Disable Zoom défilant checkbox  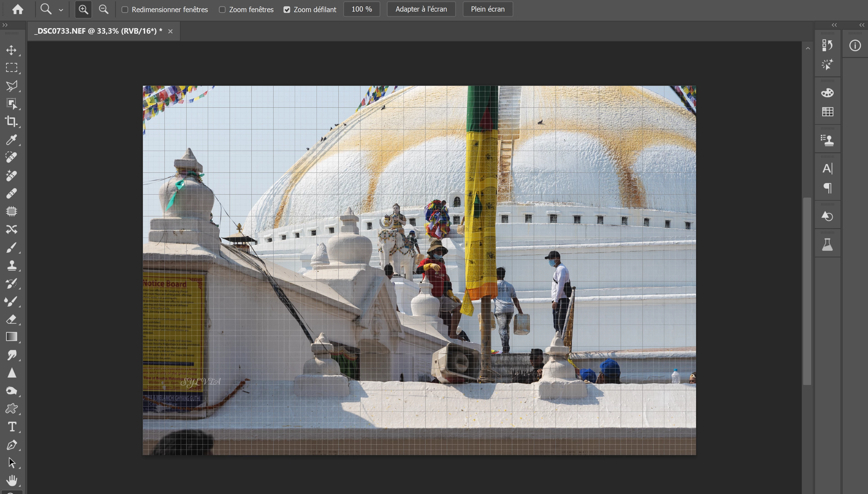[x=287, y=9]
